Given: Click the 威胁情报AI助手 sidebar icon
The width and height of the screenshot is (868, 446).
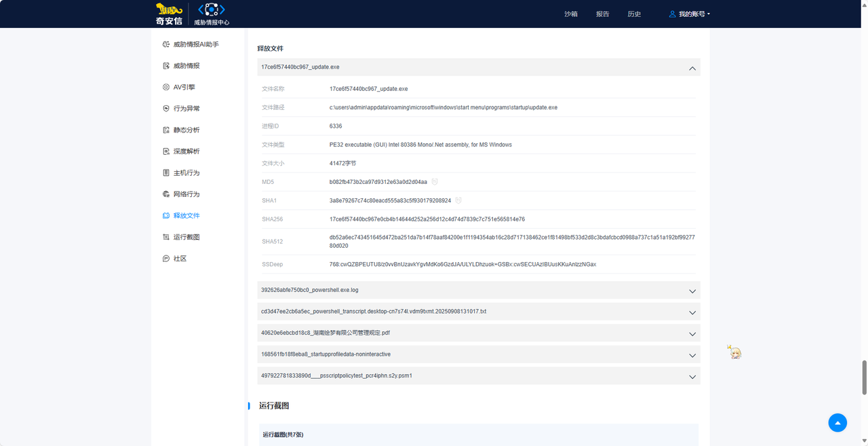Looking at the screenshot, I should click(x=166, y=45).
